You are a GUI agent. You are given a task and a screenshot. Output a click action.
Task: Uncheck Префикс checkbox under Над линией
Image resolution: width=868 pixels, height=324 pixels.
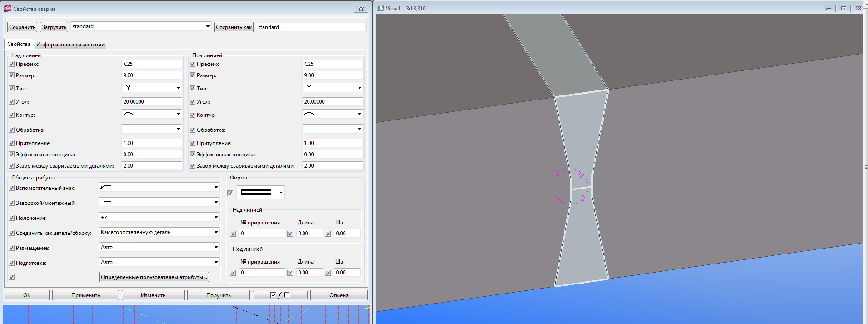pos(12,64)
